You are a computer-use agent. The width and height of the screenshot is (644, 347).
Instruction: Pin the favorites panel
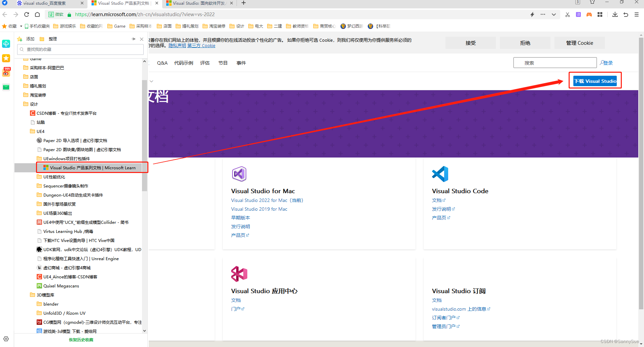tap(133, 39)
